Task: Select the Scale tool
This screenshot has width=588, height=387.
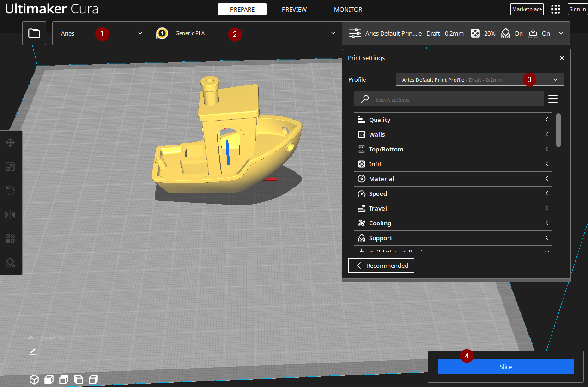Action: (x=10, y=167)
